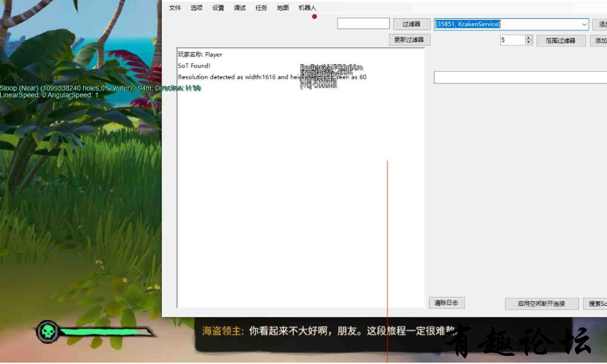Select log line SoT Found!
Screen dimensions: 607x364
pyautogui.click(x=194, y=66)
